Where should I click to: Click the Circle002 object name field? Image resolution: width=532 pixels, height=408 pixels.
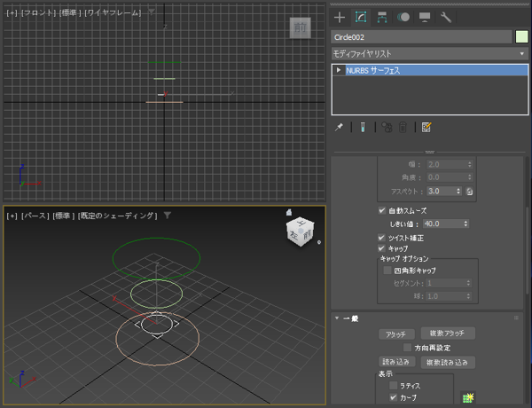(421, 37)
